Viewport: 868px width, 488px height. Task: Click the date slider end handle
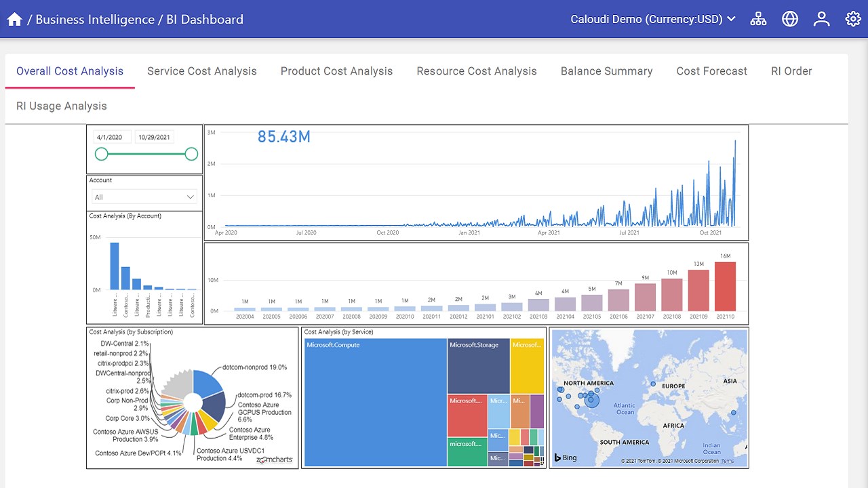[191, 154]
